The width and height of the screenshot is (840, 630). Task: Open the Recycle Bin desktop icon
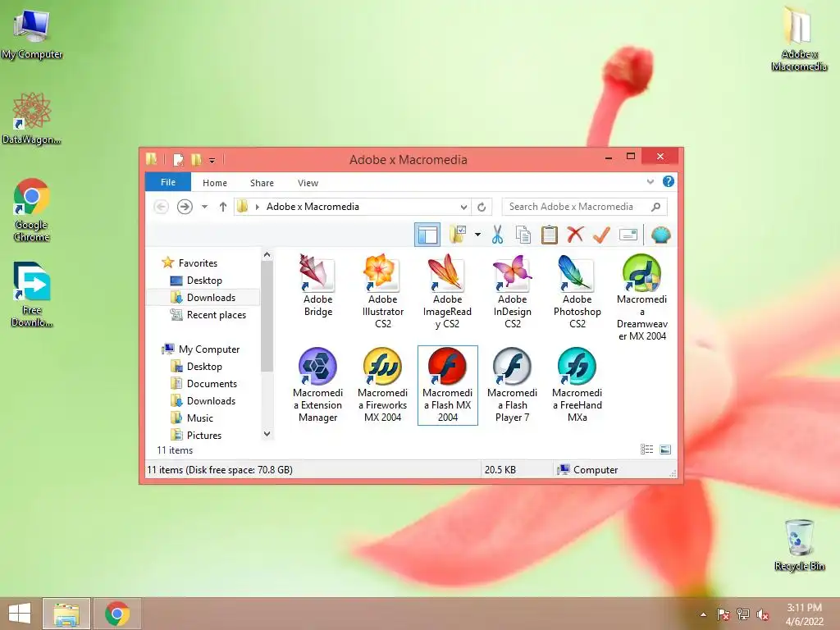799,545
